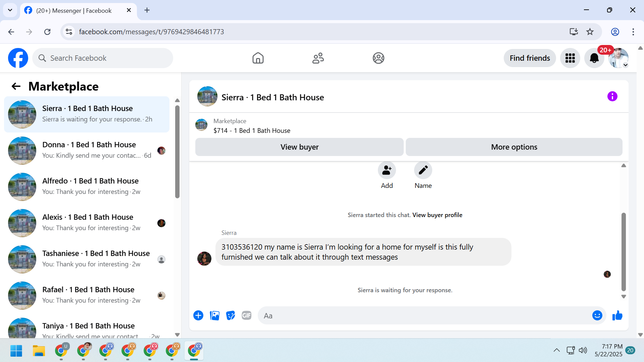The height and width of the screenshot is (362, 644).
Task: Open More options button
Action: point(514,147)
